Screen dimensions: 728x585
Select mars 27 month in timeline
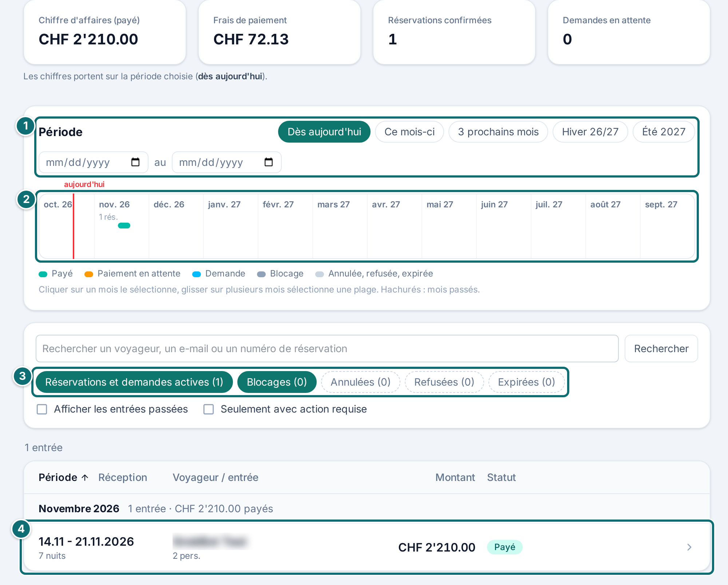[340, 226]
